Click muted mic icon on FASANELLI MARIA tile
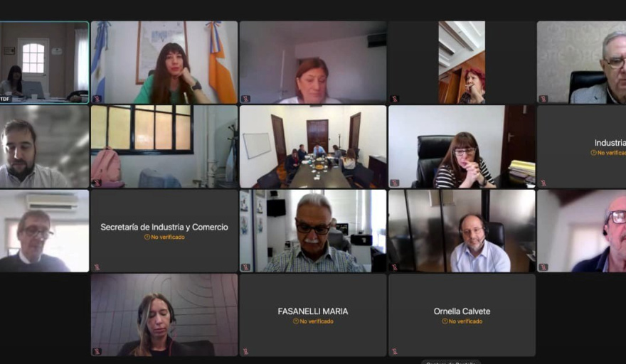This screenshot has width=626, height=364. point(245,352)
